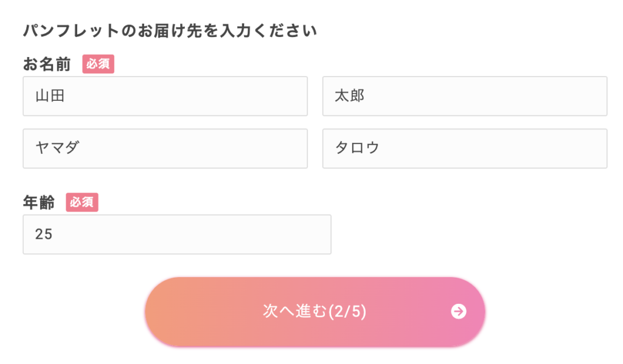Click the お名前 field label
The width and height of the screenshot is (623, 364).
click(47, 64)
